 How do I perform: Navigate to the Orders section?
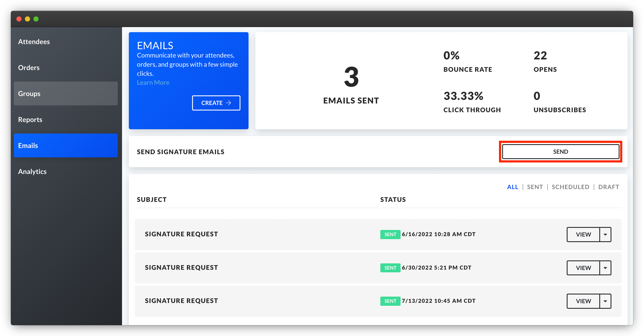point(29,67)
